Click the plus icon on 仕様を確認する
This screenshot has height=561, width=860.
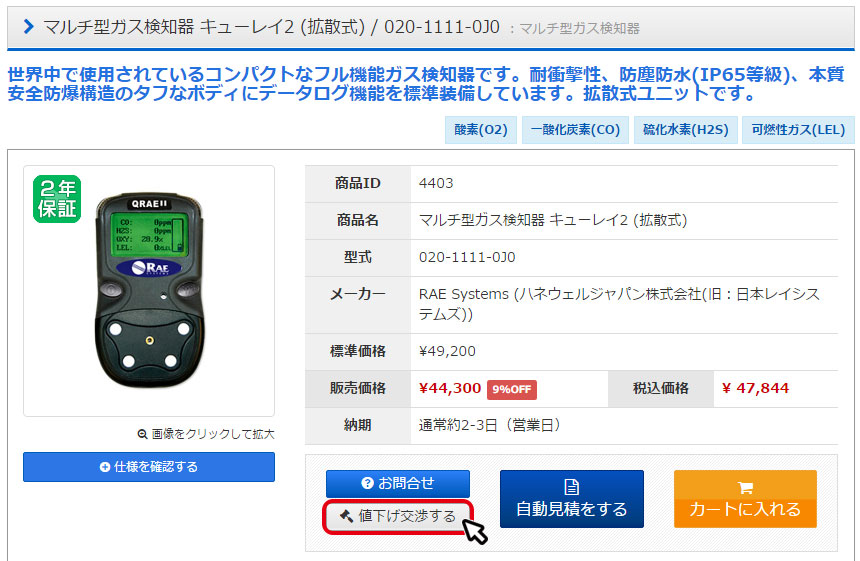pos(105,467)
